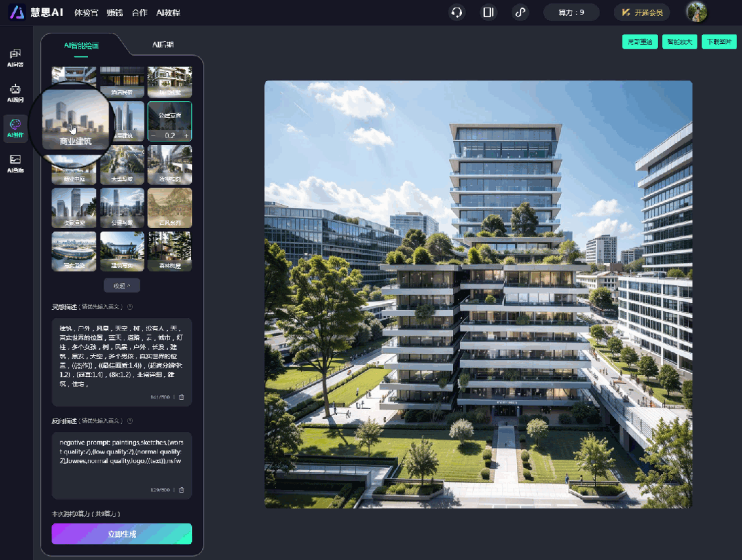Viewport: 742px width, 560px height.
Task: Clear the 灵感描述 prompt with trash icon
Action: click(182, 397)
